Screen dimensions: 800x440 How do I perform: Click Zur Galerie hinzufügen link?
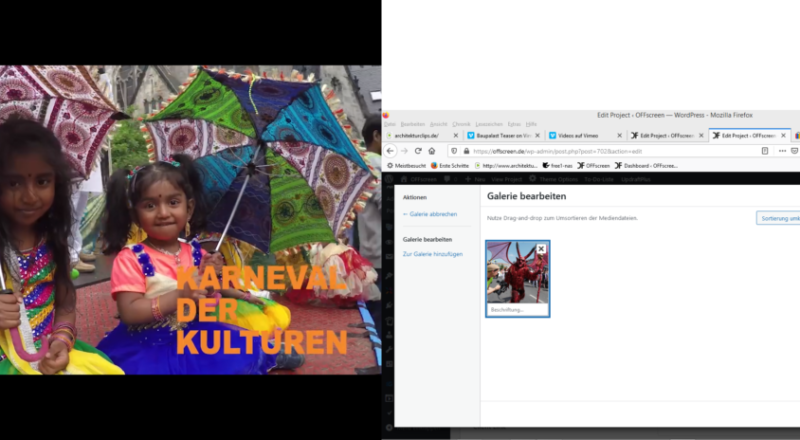(432, 254)
